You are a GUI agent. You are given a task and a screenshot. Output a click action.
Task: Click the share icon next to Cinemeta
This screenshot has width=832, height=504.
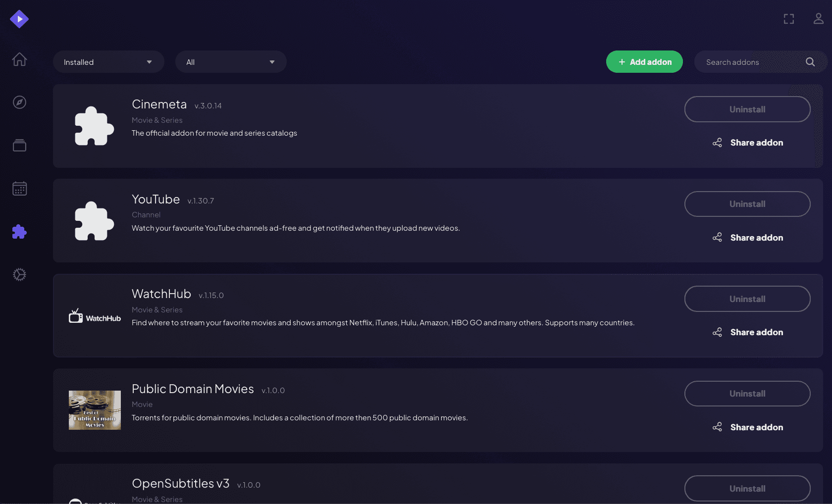[x=717, y=142]
